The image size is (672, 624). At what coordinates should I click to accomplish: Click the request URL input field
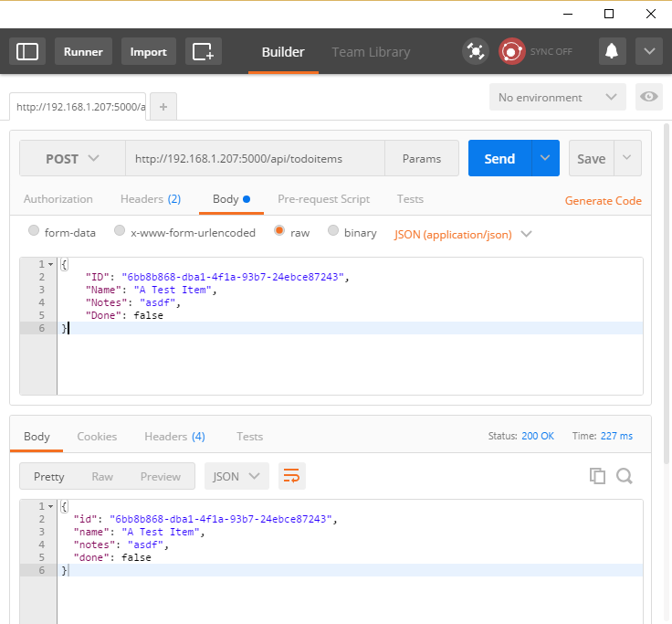click(255, 158)
